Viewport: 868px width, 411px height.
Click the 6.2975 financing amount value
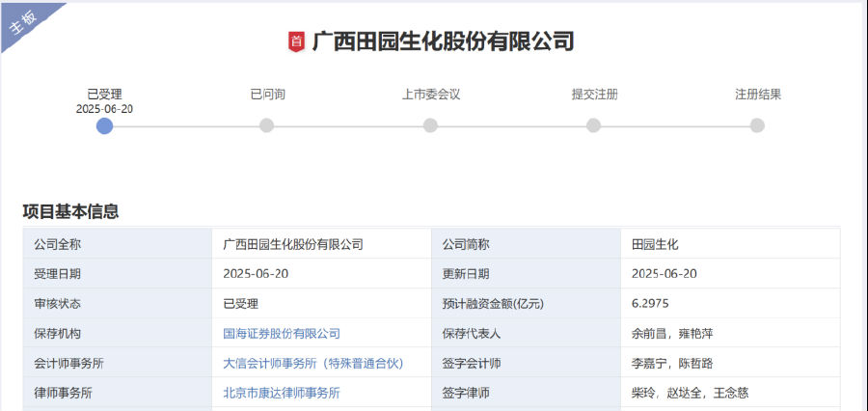click(650, 304)
